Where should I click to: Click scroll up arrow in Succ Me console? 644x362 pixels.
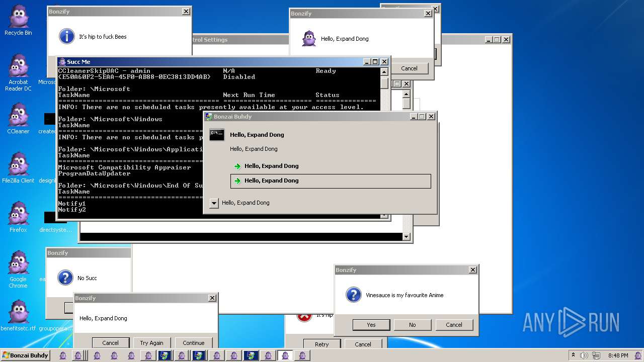coord(384,71)
